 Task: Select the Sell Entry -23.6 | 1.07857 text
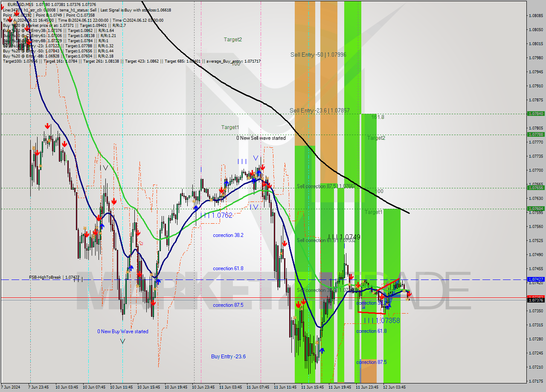(x=320, y=110)
